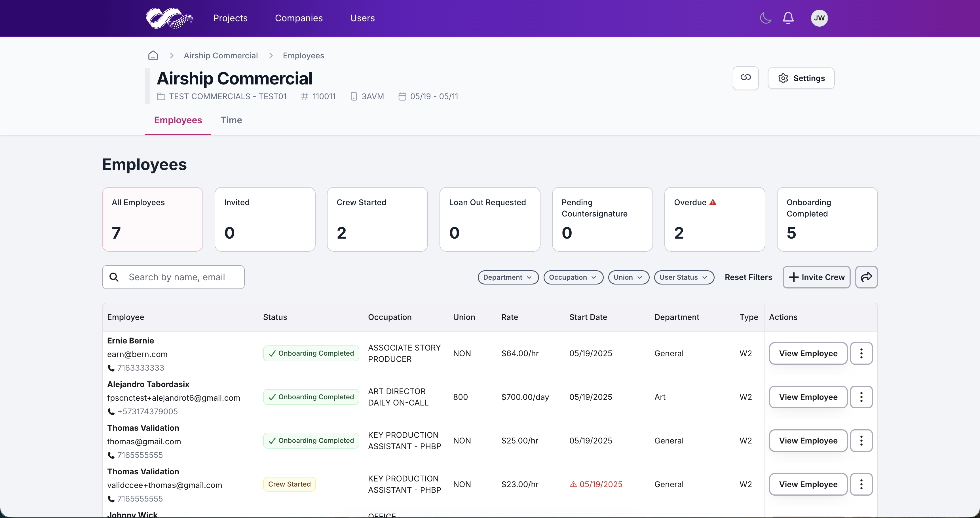980x518 pixels.
Task: Open the Settings button
Action: click(801, 78)
